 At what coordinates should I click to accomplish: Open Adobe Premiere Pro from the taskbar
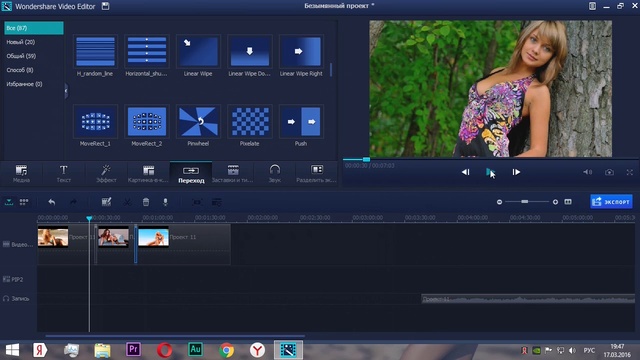click(x=133, y=350)
